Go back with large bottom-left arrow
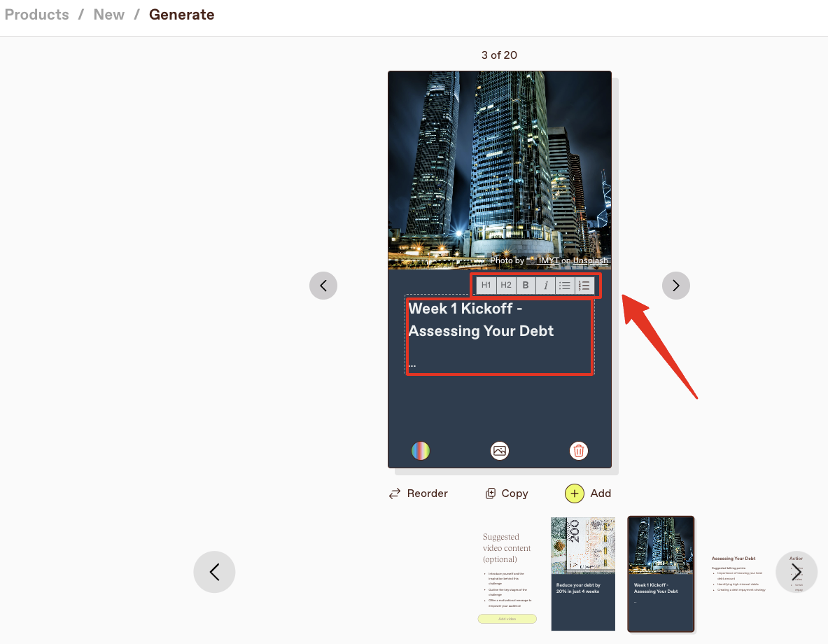The width and height of the screenshot is (828, 644). [214, 572]
